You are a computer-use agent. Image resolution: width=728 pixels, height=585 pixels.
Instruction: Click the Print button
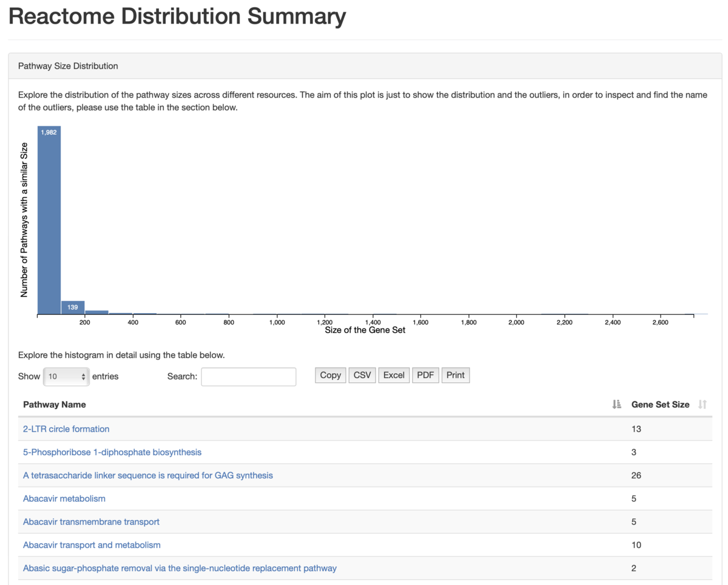(456, 375)
